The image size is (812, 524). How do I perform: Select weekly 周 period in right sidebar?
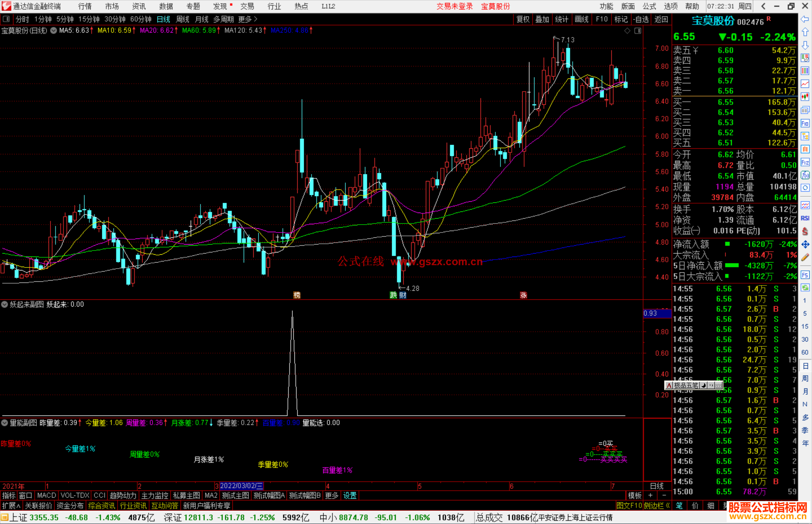pyautogui.click(x=805, y=379)
